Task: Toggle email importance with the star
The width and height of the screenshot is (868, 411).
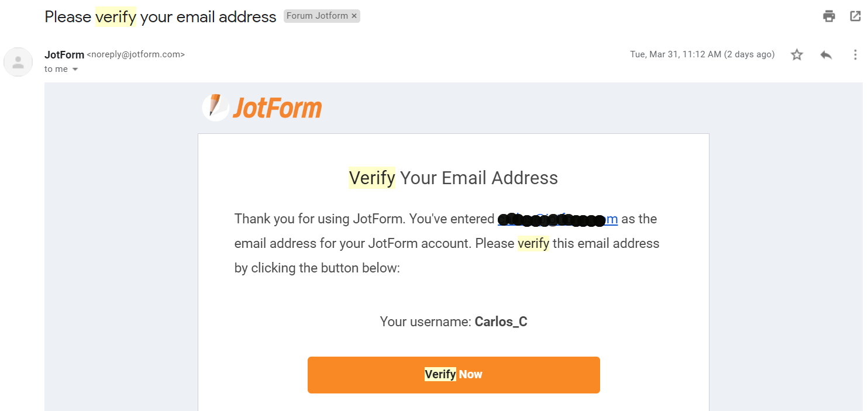Action: pyautogui.click(x=797, y=54)
